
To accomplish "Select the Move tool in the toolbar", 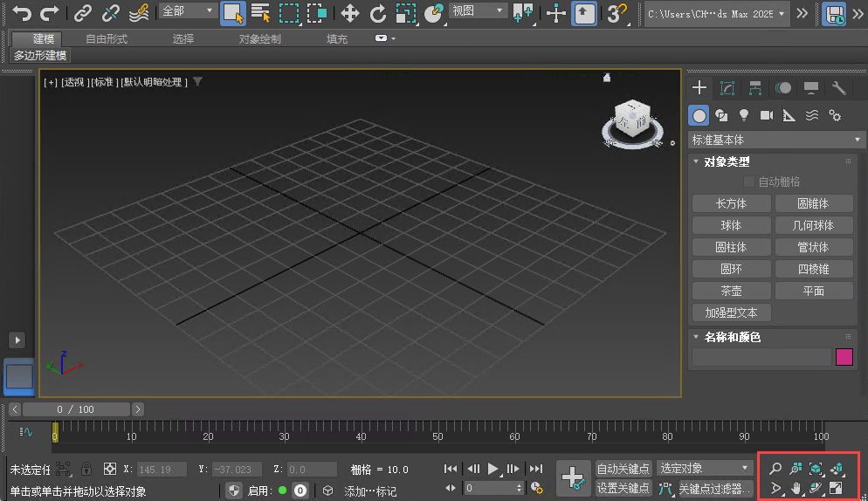I will [349, 13].
